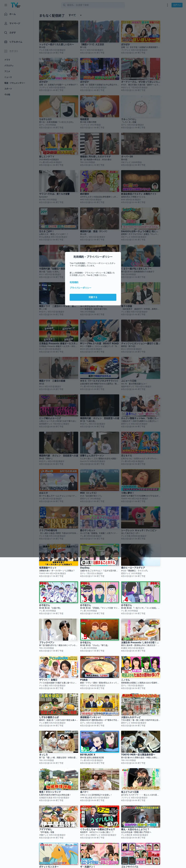Open 真相報道バンキシャ！ thumbnail
This screenshot has width=186, height=868.
click(x=100, y=705)
